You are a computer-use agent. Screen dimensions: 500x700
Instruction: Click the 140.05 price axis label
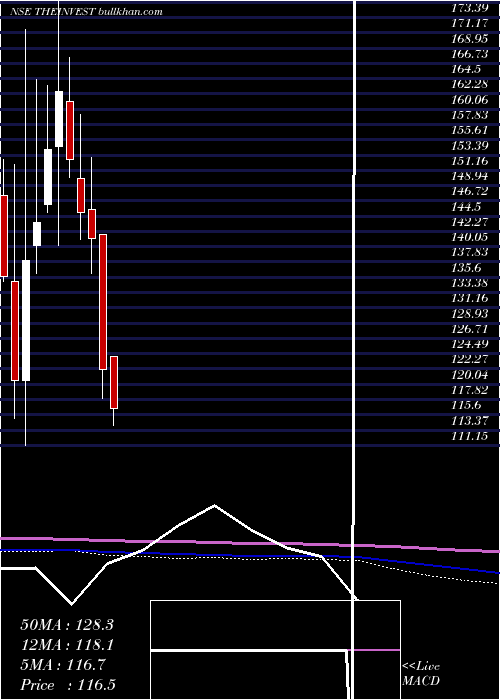click(470, 237)
